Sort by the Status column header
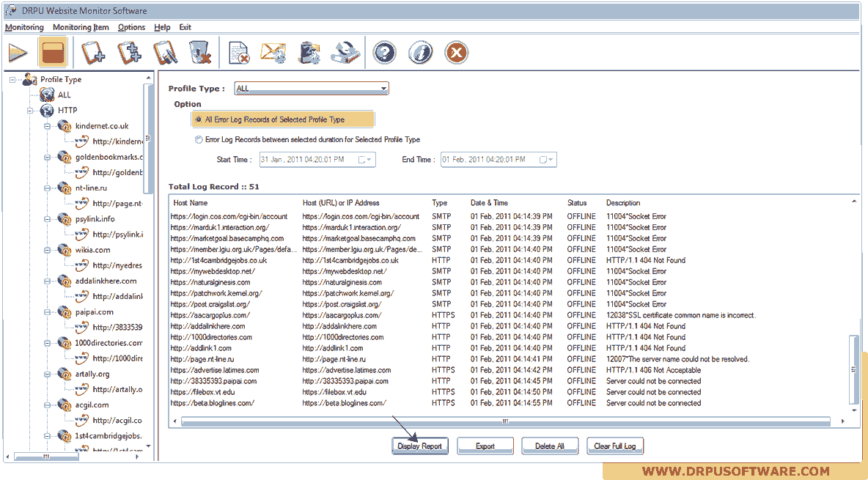 click(577, 203)
